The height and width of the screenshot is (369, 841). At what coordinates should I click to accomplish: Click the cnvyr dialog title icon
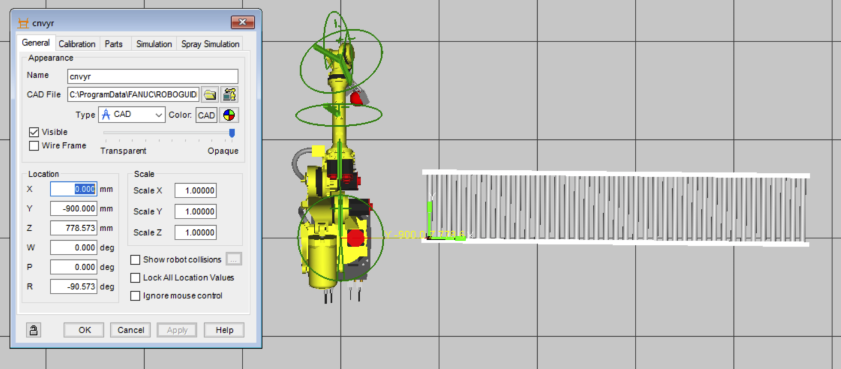pyautogui.click(x=23, y=23)
